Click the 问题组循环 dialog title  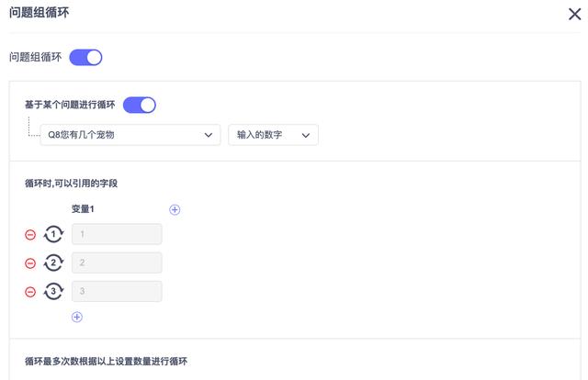40,12
